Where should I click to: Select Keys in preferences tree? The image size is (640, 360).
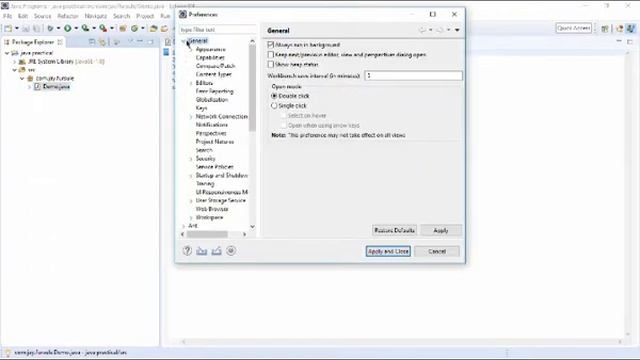[x=201, y=108]
